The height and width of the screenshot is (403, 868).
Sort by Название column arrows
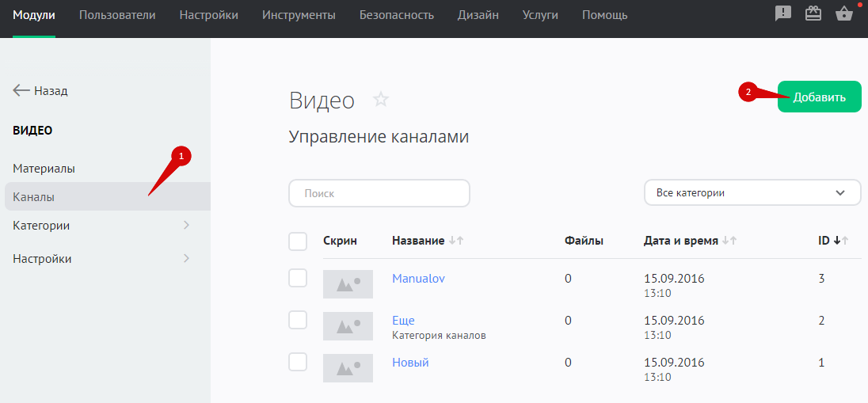(x=455, y=241)
